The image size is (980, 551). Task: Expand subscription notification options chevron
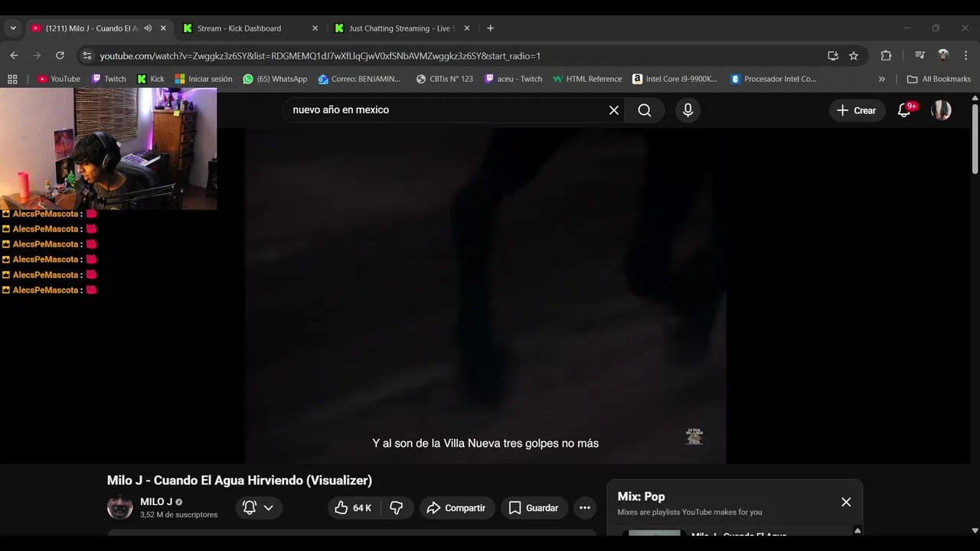(269, 507)
